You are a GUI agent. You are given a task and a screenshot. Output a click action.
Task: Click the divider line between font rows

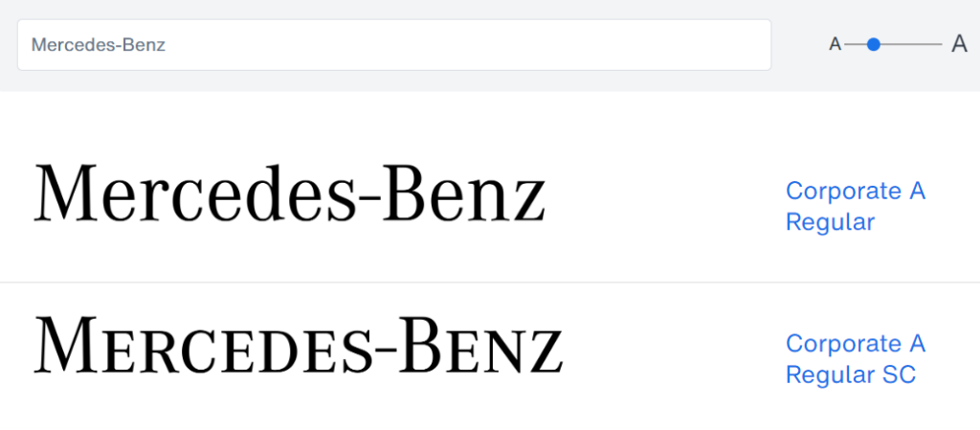point(490,283)
